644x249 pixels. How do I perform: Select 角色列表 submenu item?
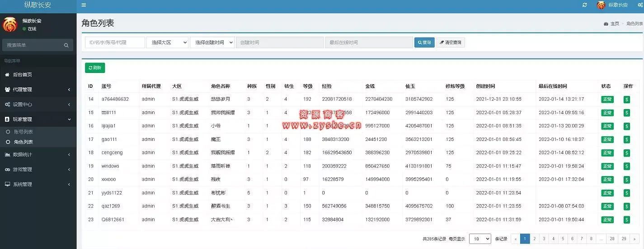[38, 142]
